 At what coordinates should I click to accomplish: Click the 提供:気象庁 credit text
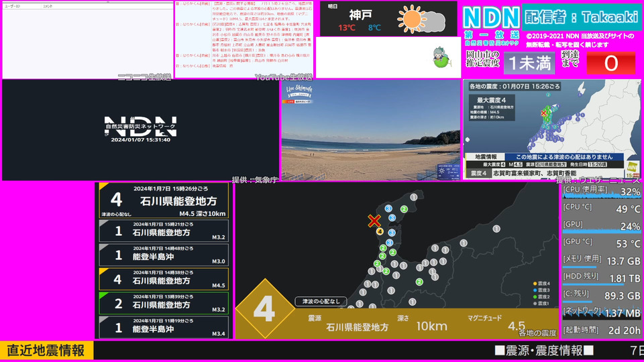coord(255,180)
